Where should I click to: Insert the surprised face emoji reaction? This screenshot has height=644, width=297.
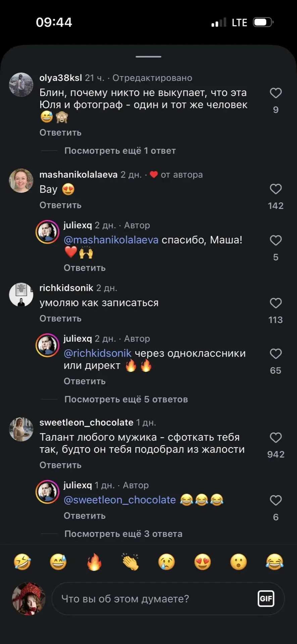pos(239,562)
